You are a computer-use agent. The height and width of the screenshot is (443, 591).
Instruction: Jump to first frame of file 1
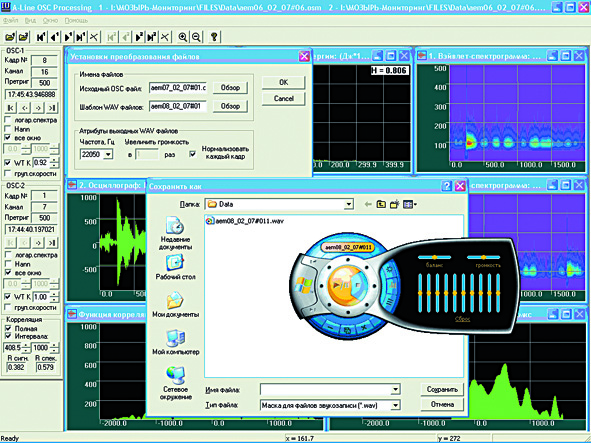pyautogui.click(x=41, y=37)
